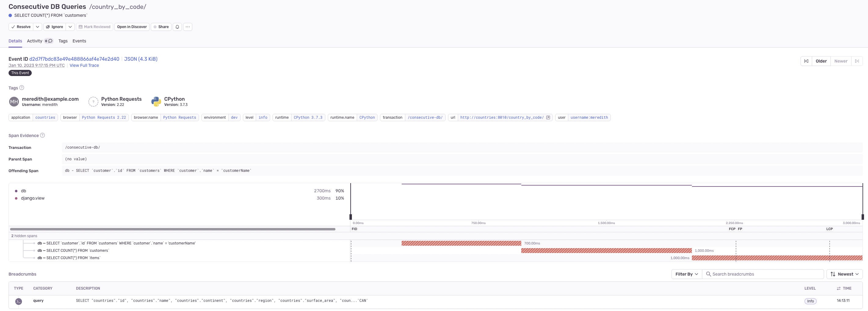Click the MH user avatar
The height and width of the screenshot is (311, 868).
click(14, 101)
